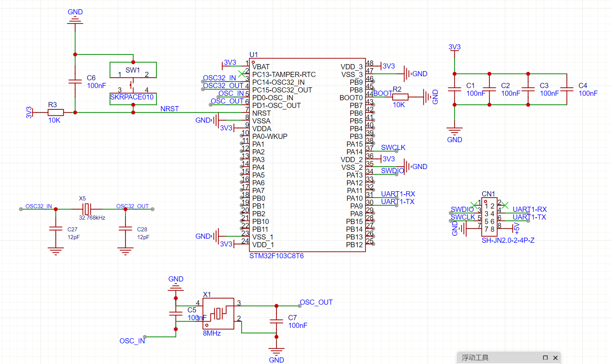Click the U1 designator above the MCU
This screenshot has width=611, height=364.
click(x=254, y=55)
